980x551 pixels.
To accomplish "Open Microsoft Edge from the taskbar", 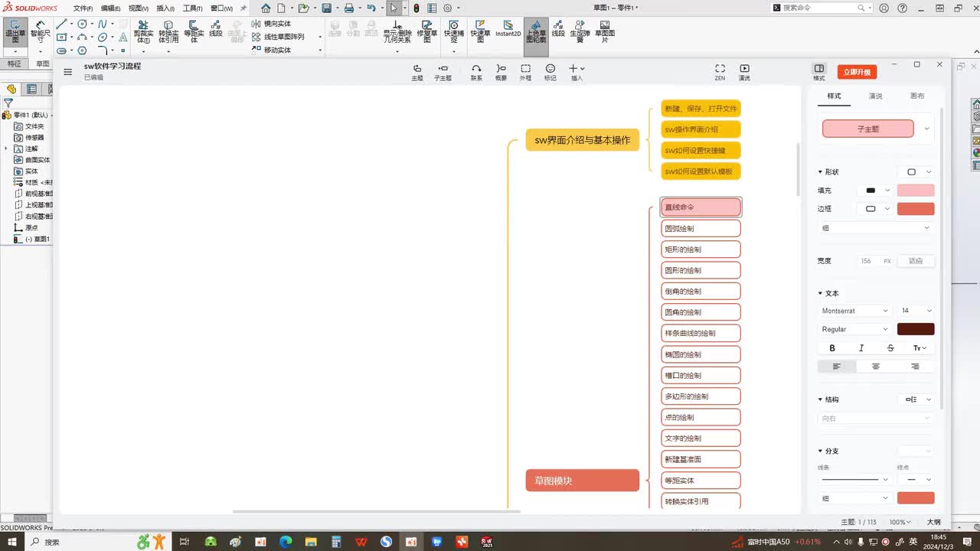I will 286,542.
